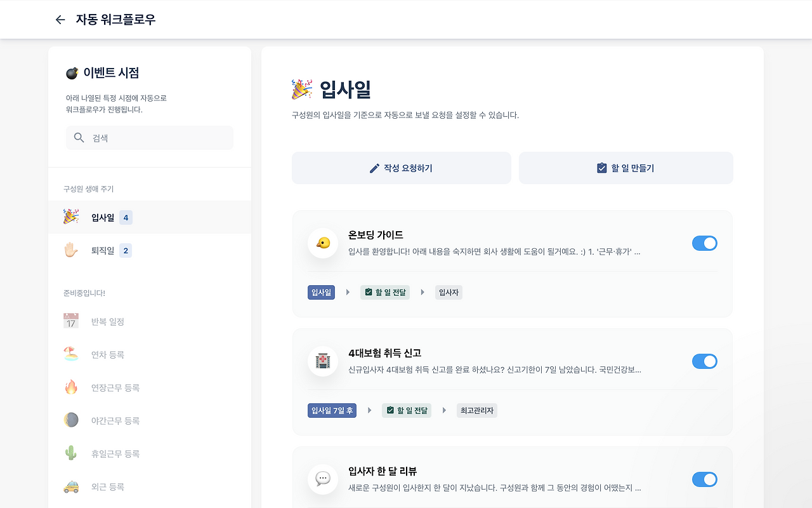The image size is (812, 508).
Task: Focus the 검색 search input field
Action: click(150, 138)
